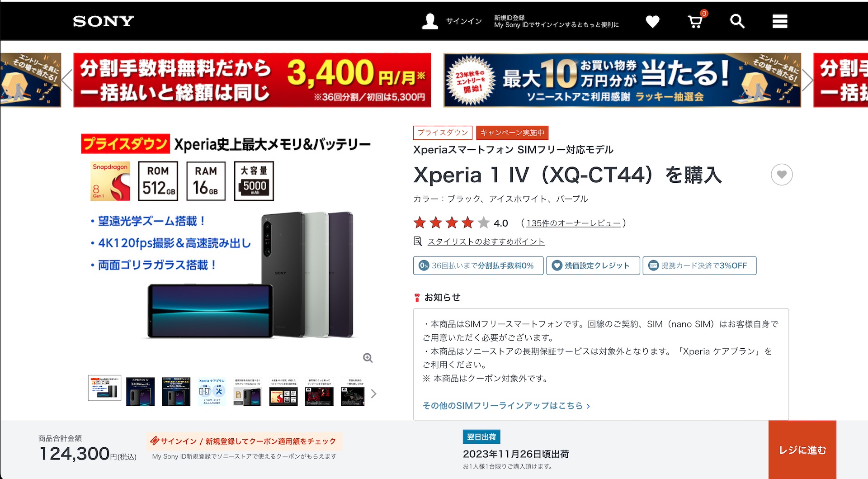Screen dimensions: 868x479
Task: Select the 提携カード決済で3%OFF option
Action: (699, 266)
